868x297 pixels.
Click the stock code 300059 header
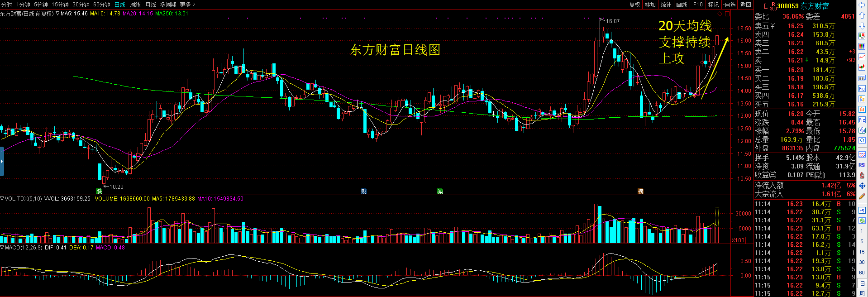788,6
